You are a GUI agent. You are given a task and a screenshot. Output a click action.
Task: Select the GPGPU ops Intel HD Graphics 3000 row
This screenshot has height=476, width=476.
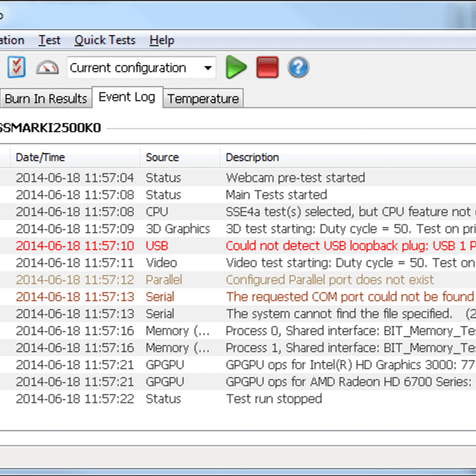tap(238, 364)
